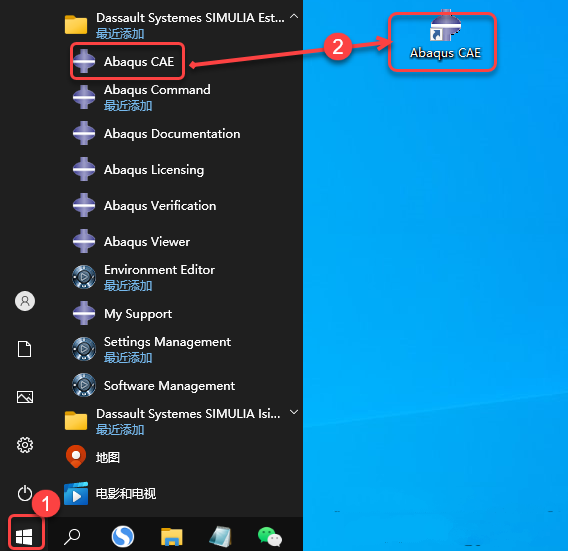
Task: Select the Abaqus Licensing label
Action: coord(154,170)
